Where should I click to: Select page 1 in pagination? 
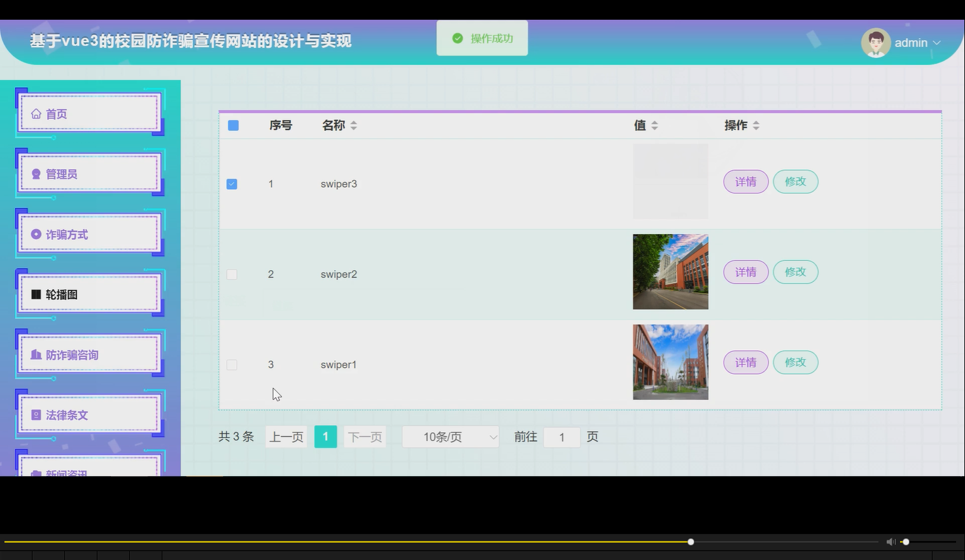325,437
